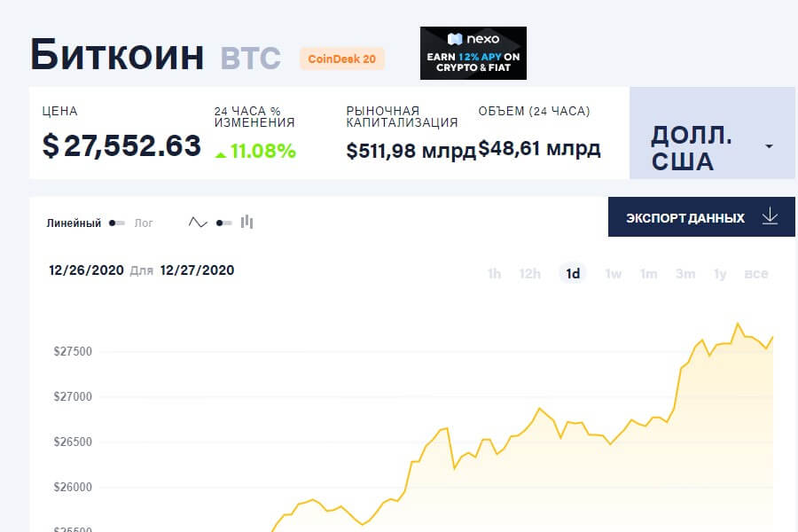Click the download arrow icon

point(770,216)
